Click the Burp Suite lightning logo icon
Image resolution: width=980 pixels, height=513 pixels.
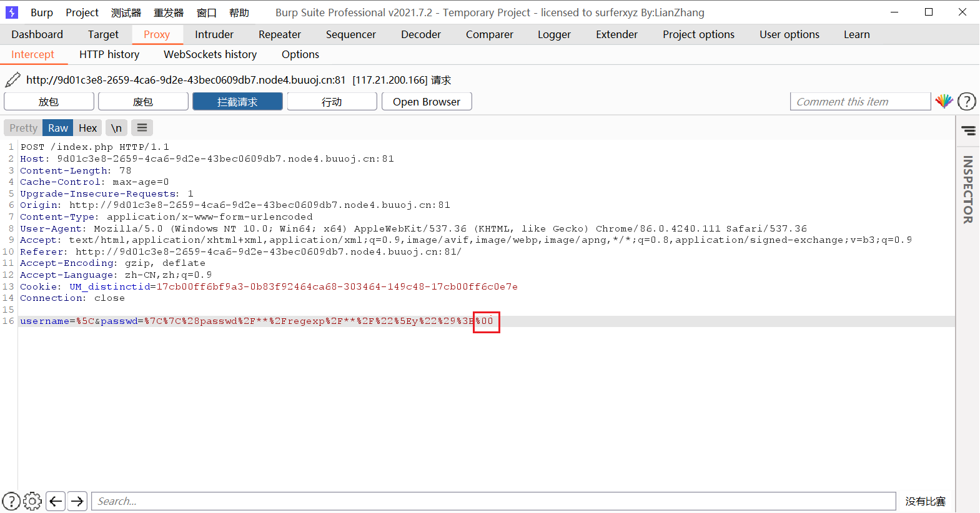(12, 12)
